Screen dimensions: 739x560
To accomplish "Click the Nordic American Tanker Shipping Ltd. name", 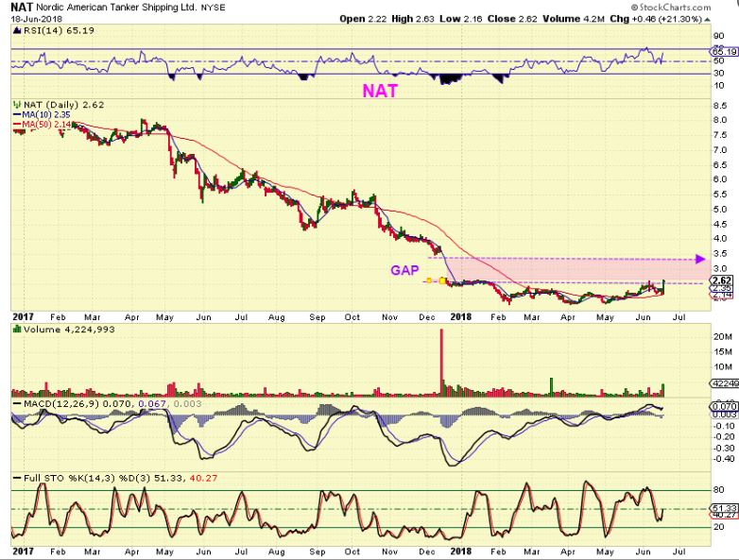I will (116, 8).
